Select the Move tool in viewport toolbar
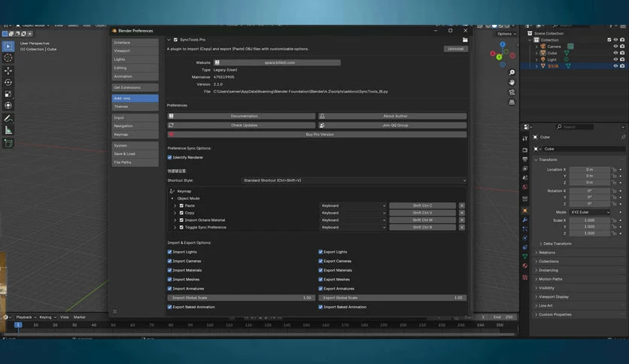629x364 pixels. pos(8,71)
